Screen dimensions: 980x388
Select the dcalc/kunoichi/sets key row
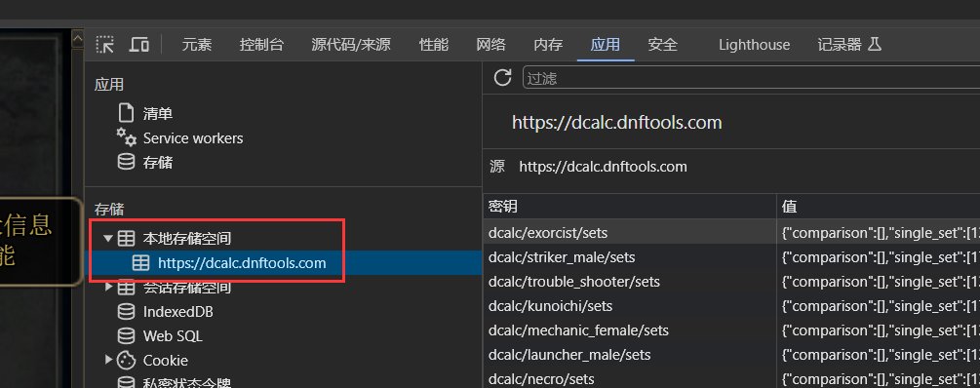(x=629, y=305)
